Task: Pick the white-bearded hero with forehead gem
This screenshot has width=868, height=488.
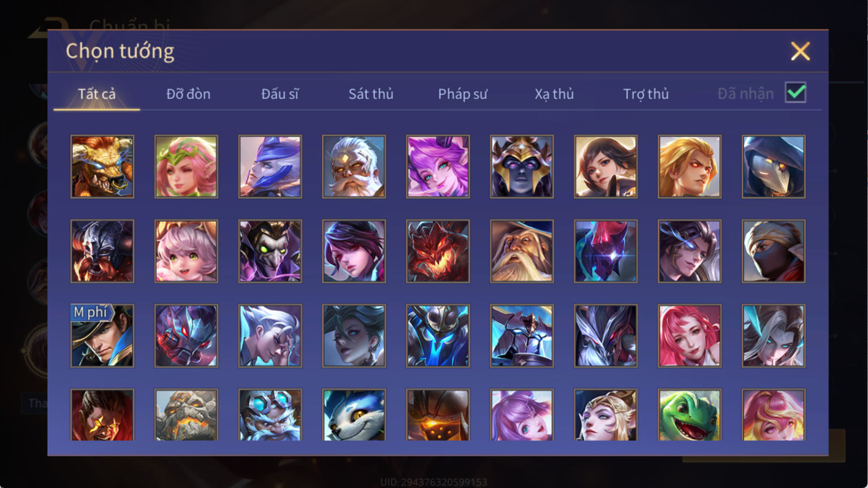Action: pos(354,166)
